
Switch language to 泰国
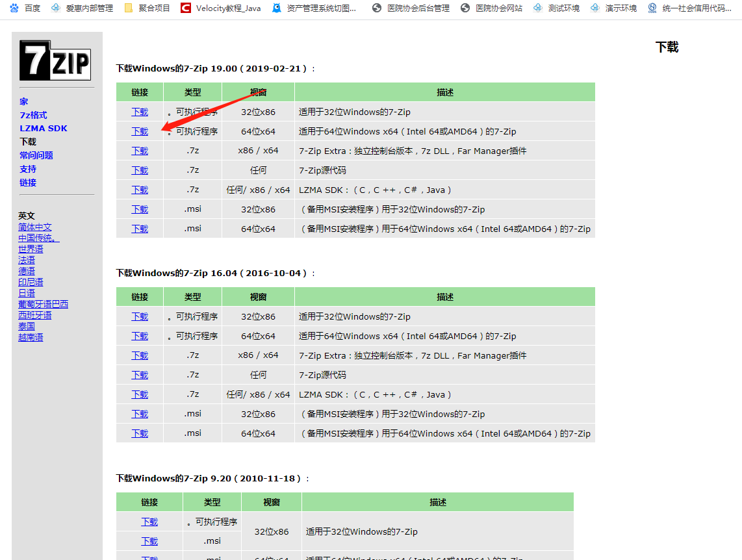point(27,326)
